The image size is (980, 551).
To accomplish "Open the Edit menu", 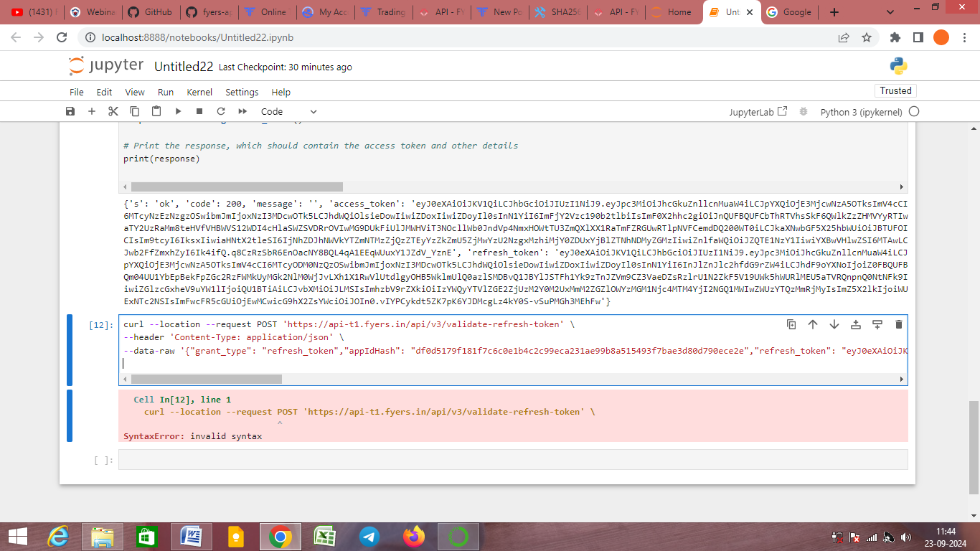I will (x=105, y=92).
